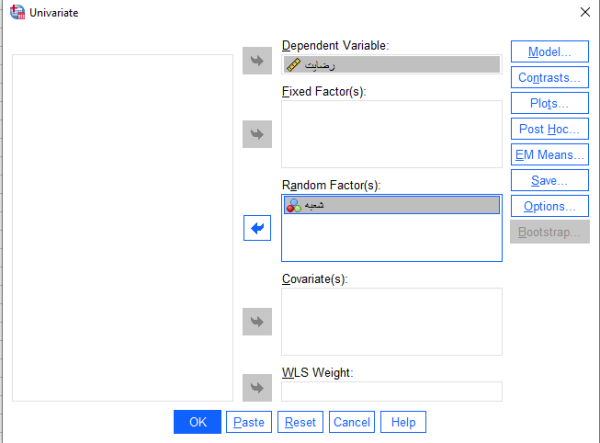The width and height of the screenshot is (600, 443).
Task: Select the scale variable in Dependent Variable box
Action: (x=392, y=65)
